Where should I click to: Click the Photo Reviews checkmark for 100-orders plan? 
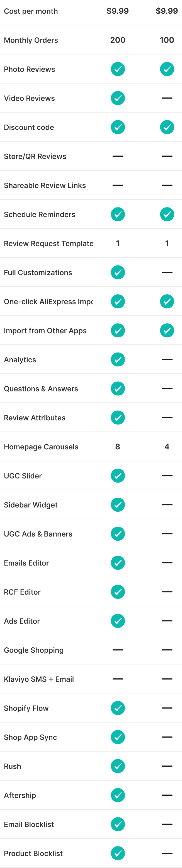(167, 69)
